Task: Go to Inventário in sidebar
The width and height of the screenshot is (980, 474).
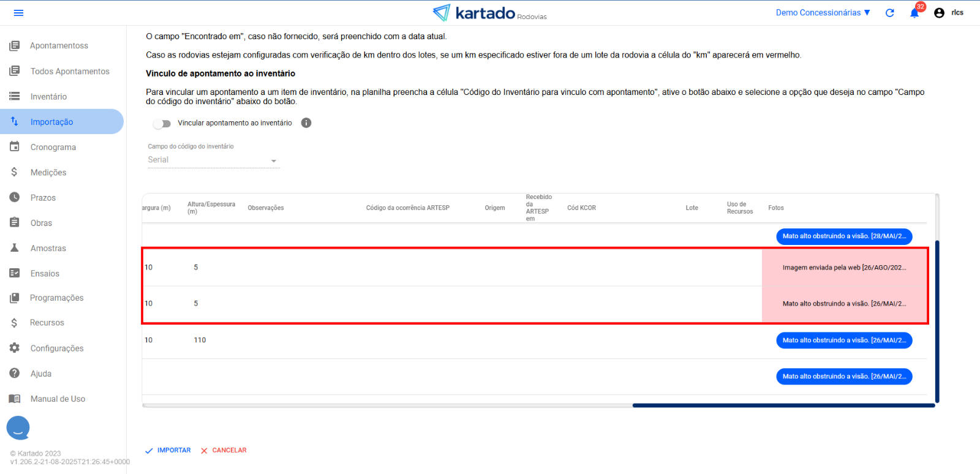Action: pos(48,97)
